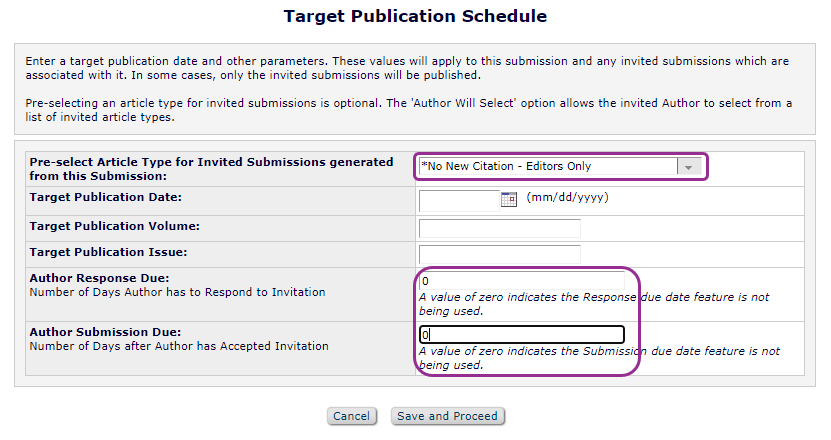Click the Response due date zero-value note
This screenshot has width=831, height=440.
[598, 304]
